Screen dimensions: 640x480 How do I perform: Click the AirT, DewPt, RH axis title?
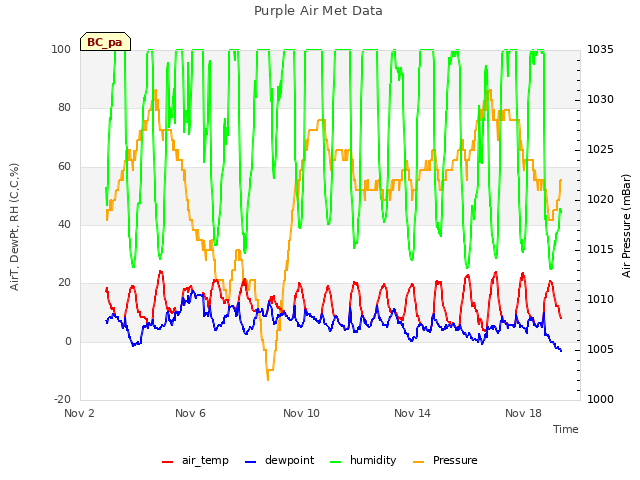(14, 227)
